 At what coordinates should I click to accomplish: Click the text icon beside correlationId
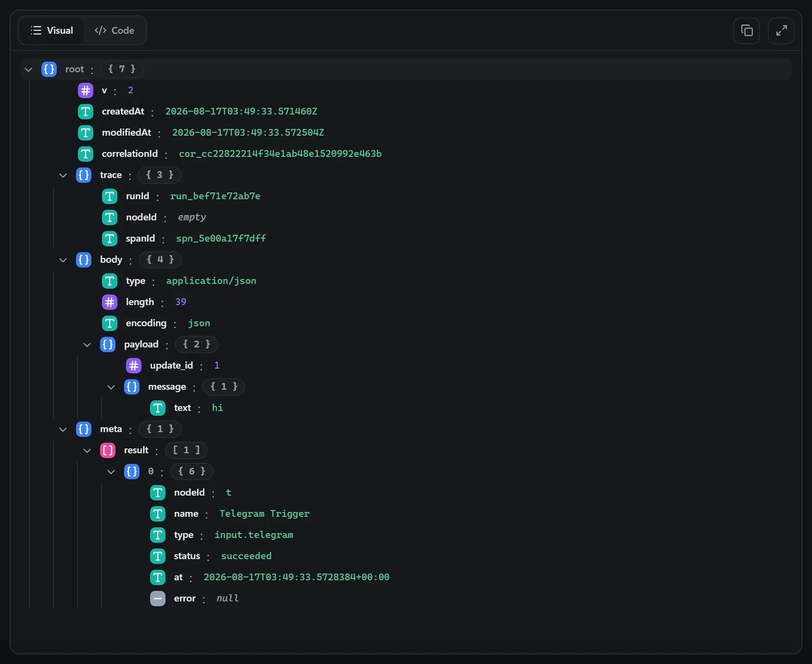(86, 154)
